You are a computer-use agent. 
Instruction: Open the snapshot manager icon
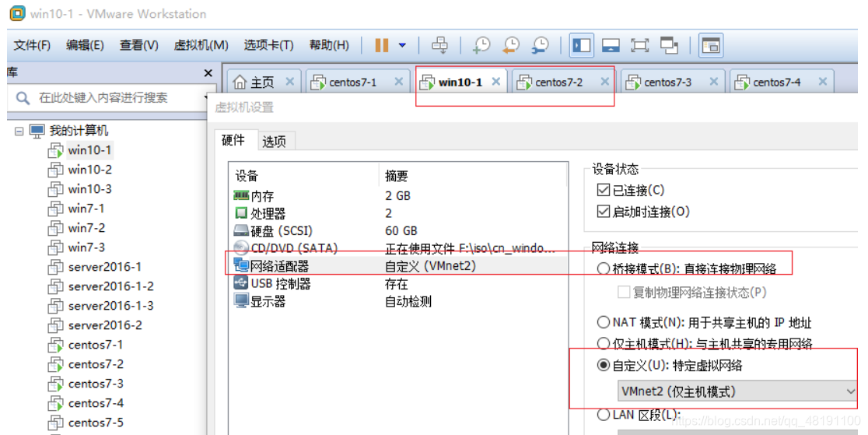pyautogui.click(x=540, y=45)
